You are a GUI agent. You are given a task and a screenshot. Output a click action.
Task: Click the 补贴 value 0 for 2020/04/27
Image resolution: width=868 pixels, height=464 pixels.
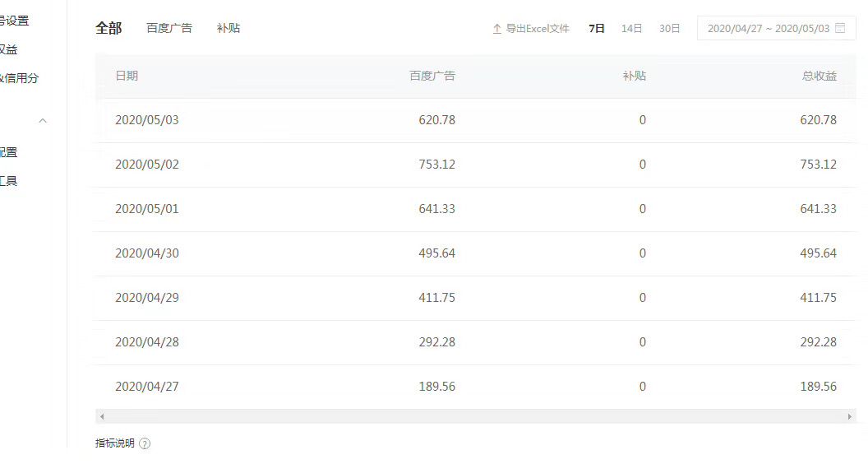642,387
